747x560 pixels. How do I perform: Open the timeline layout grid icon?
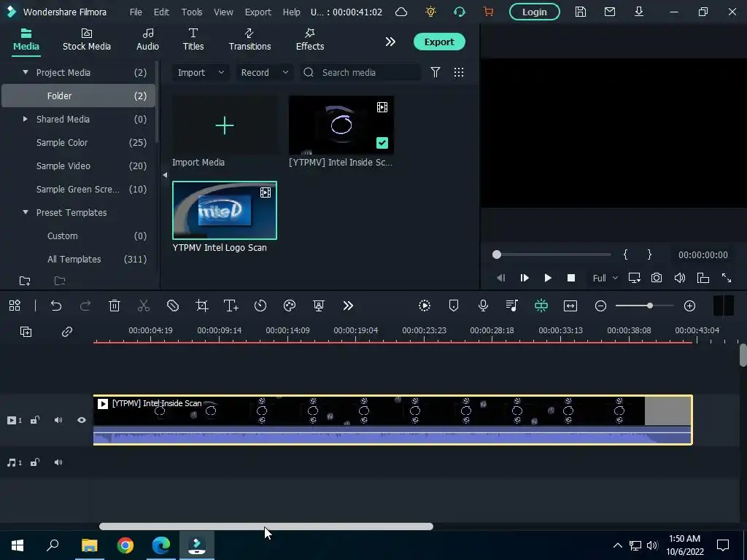(15, 306)
